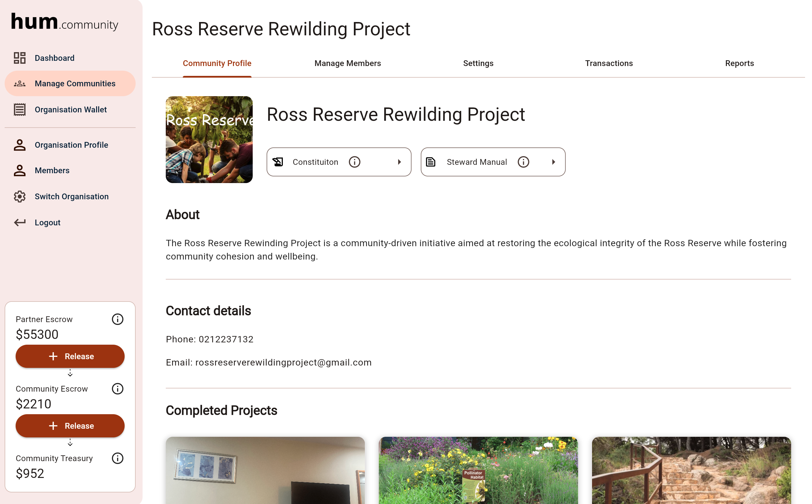The width and height of the screenshot is (812, 504).
Task: Click the Organisation Profile person icon
Action: click(x=20, y=145)
